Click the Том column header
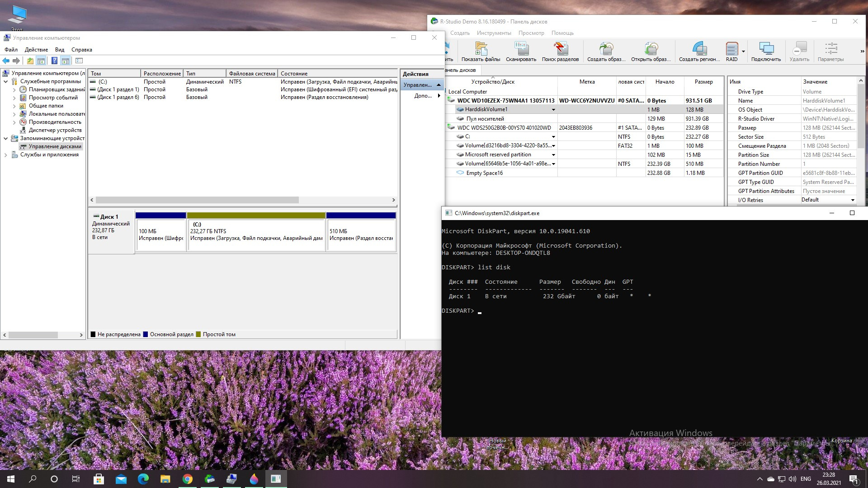Viewport: 868px width, 488px height. click(114, 74)
